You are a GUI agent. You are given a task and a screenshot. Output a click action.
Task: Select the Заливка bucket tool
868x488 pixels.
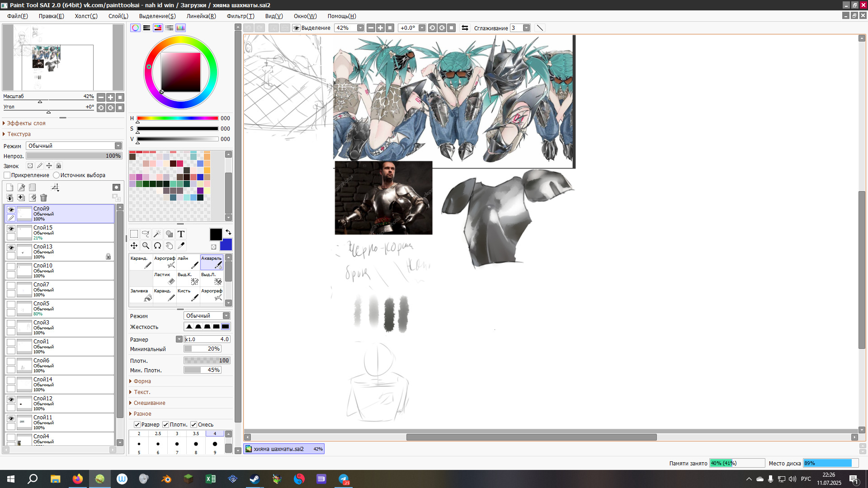tap(141, 295)
